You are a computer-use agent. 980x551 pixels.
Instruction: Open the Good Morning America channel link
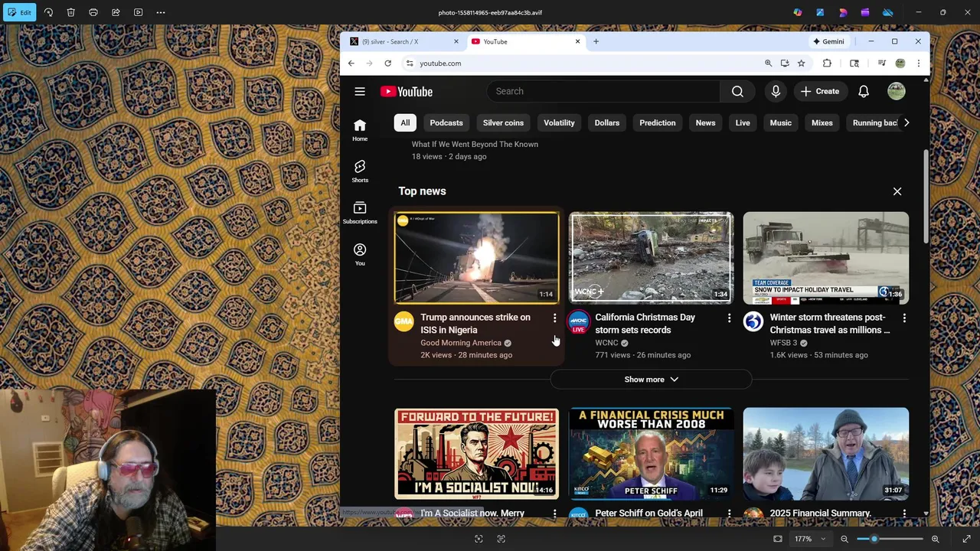tap(460, 343)
